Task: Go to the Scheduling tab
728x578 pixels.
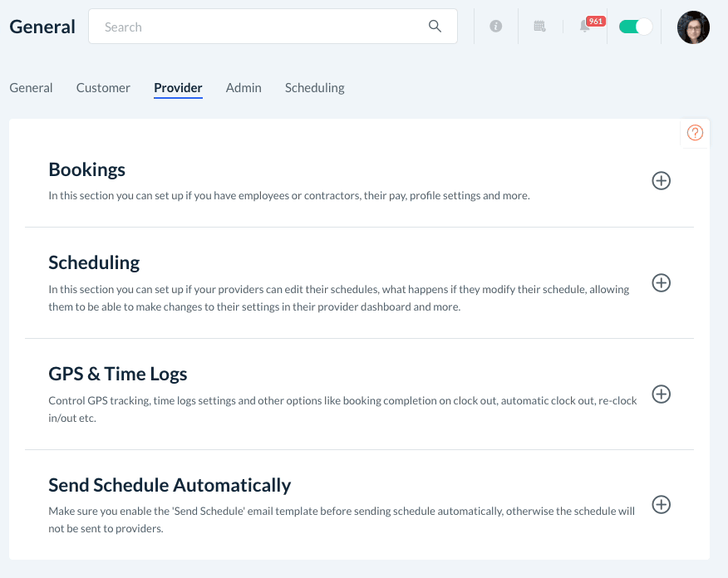Action: pos(314,88)
